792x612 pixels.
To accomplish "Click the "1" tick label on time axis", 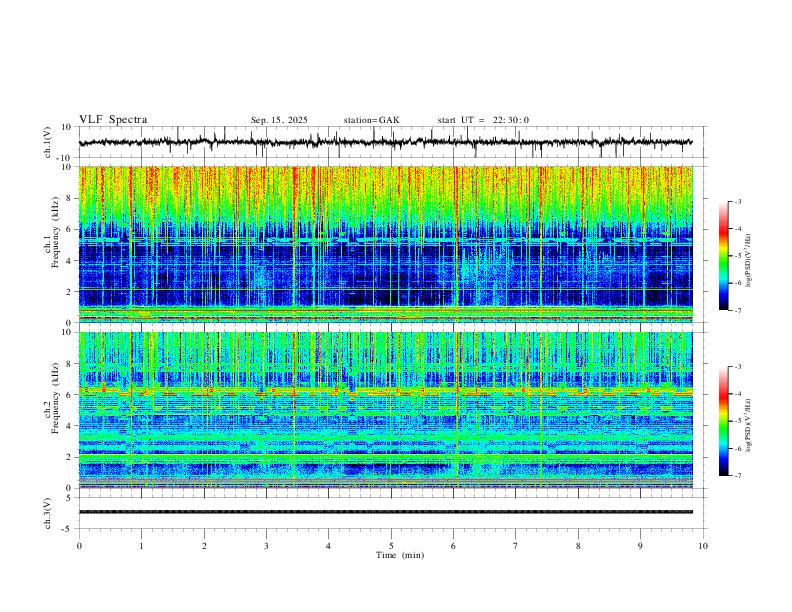I will point(141,546).
